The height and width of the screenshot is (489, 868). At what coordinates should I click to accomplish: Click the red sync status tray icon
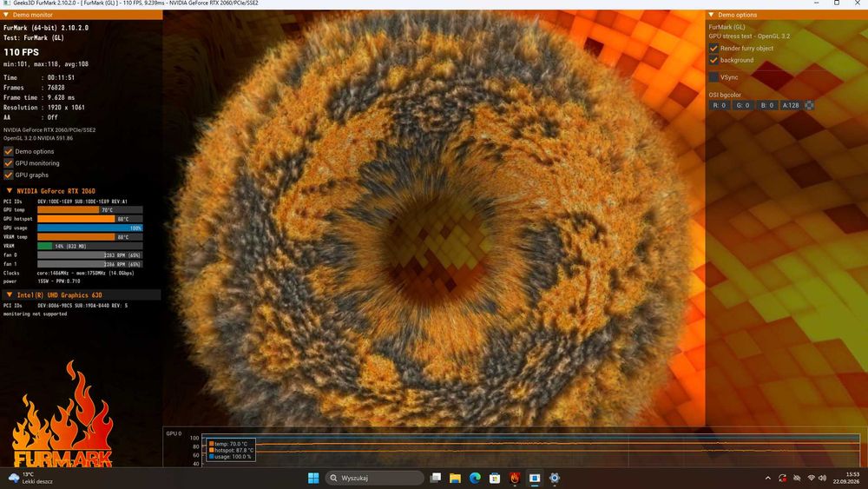[782, 478]
